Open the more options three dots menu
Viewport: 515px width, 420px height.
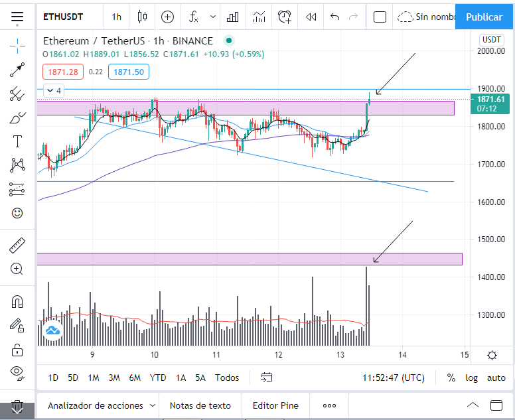pos(329,406)
